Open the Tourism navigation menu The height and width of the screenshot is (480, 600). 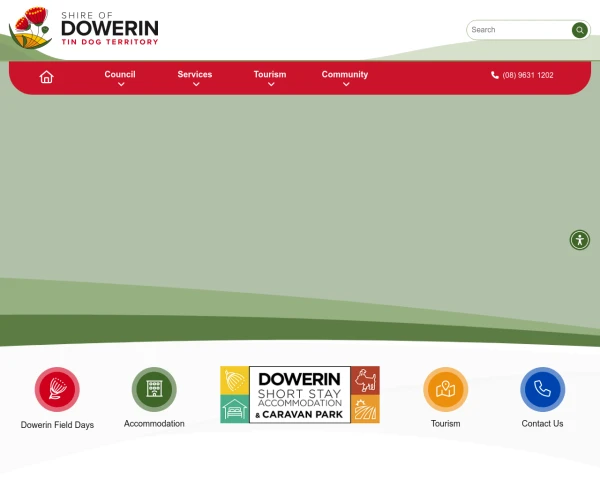click(270, 74)
